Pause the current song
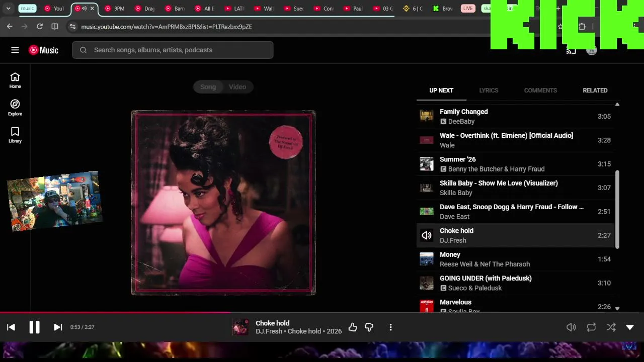Image resolution: width=644 pixels, height=362 pixels. tap(34, 327)
